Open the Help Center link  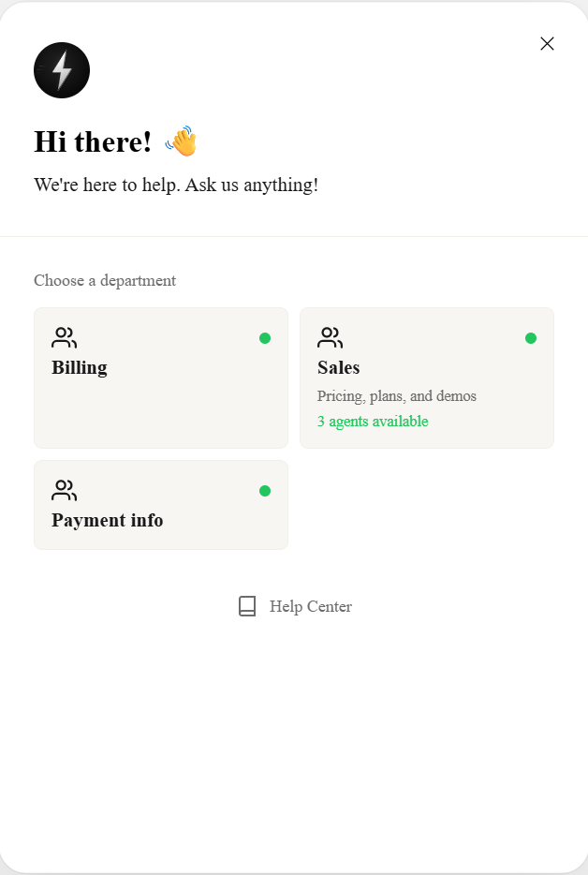tap(310, 606)
